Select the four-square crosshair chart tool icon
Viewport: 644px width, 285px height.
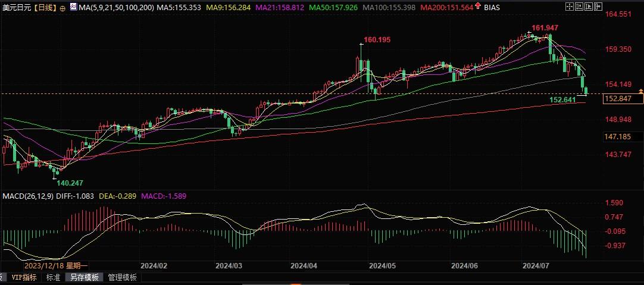pos(569,7)
